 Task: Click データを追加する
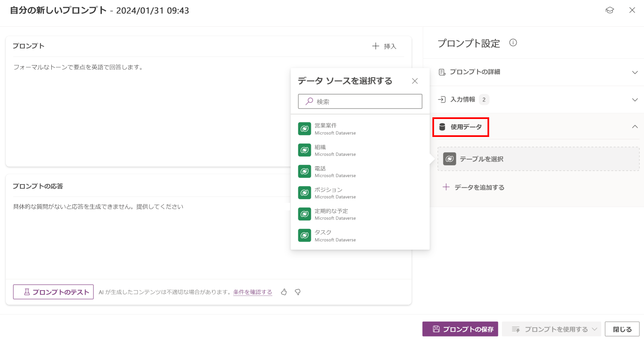[473, 187]
